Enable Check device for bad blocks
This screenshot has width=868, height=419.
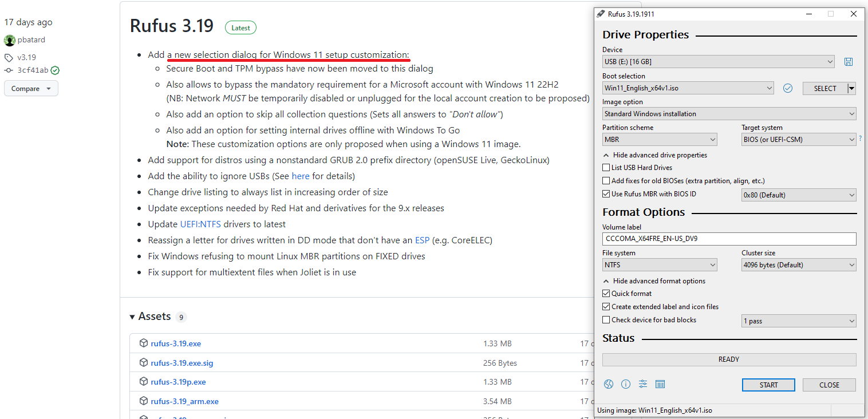(606, 319)
